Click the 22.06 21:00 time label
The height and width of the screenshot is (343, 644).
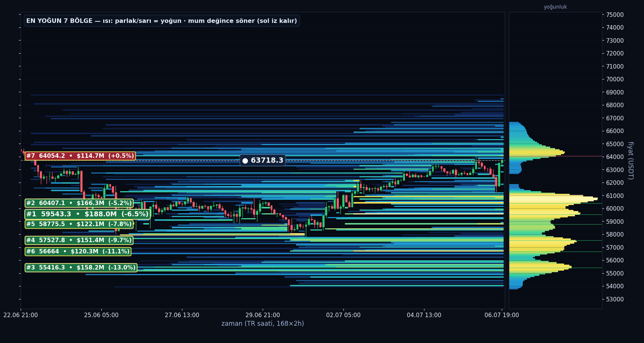pyautogui.click(x=21, y=315)
